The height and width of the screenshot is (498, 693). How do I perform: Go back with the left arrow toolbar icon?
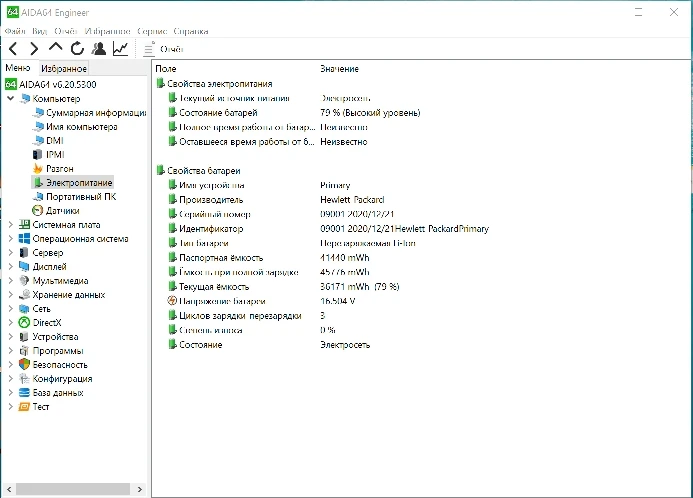pos(13,49)
